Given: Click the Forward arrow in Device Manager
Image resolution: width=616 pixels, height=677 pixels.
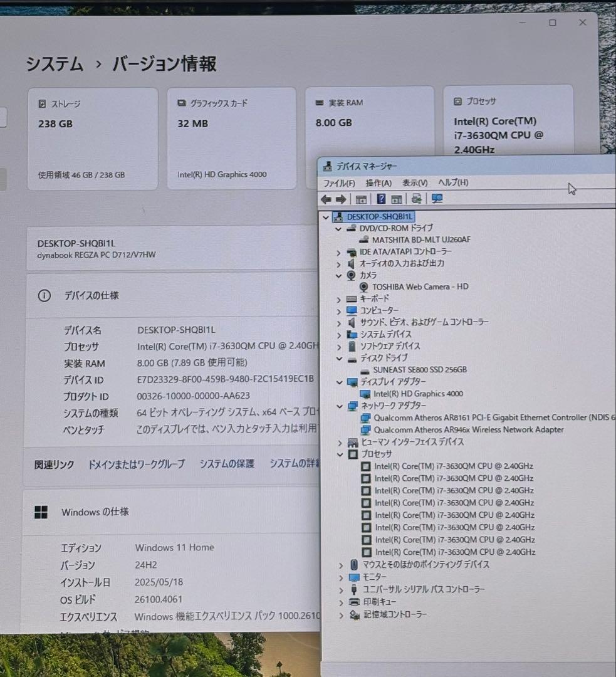Looking at the screenshot, I should pyautogui.click(x=341, y=199).
